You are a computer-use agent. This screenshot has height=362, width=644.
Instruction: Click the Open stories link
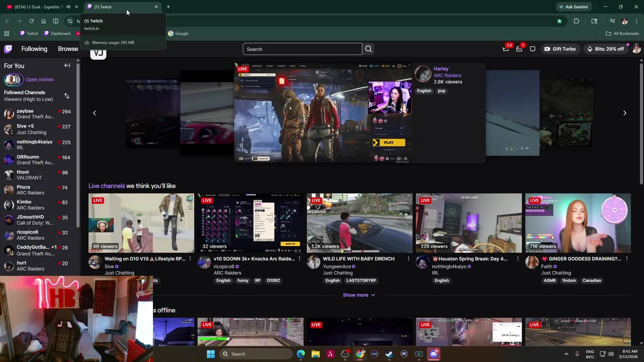(39, 79)
